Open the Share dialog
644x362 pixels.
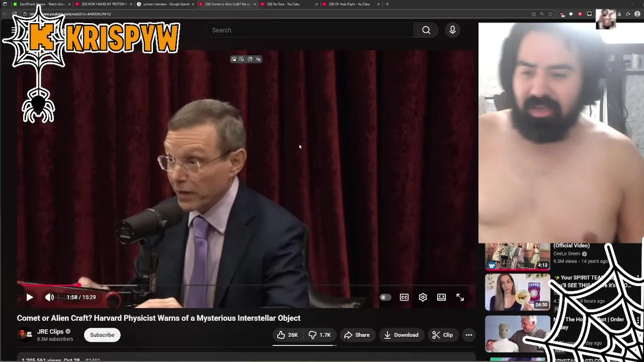[357, 335]
